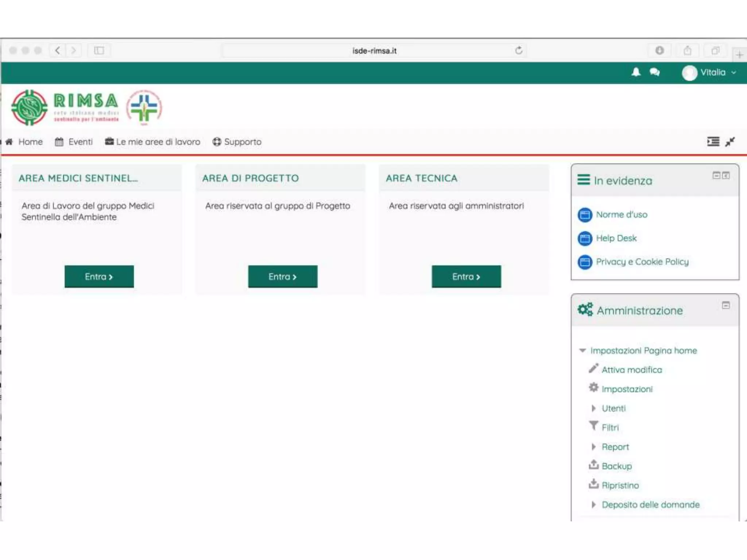Image resolution: width=747 pixels, height=560 pixels.
Task: Collapse the Amministrazione block
Action: 726,305
